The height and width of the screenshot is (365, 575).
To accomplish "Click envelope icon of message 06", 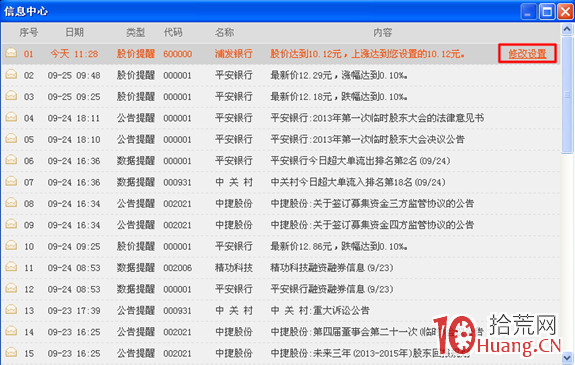I will tap(11, 160).
